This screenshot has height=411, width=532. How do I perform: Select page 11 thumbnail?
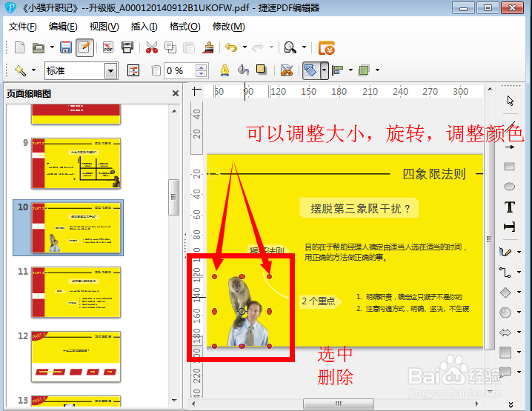coord(76,292)
